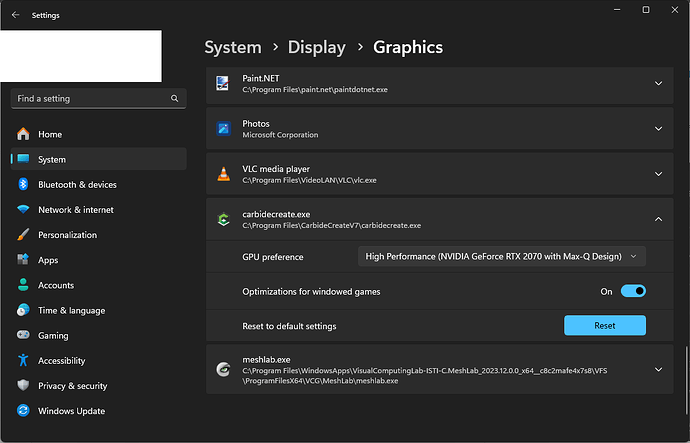This screenshot has width=690, height=443.
Task: Click the Windows Update refresh icon
Action: 23,410
